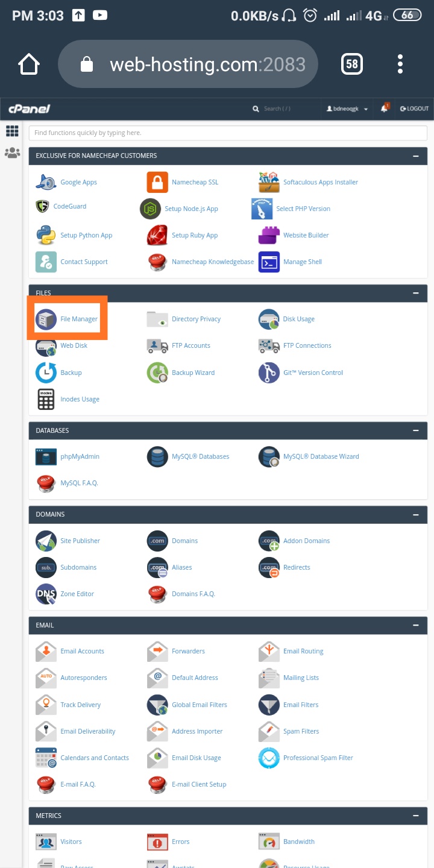This screenshot has width=434, height=868.
Task: Open the Disk Usage icon
Action: tap(269, 319)
